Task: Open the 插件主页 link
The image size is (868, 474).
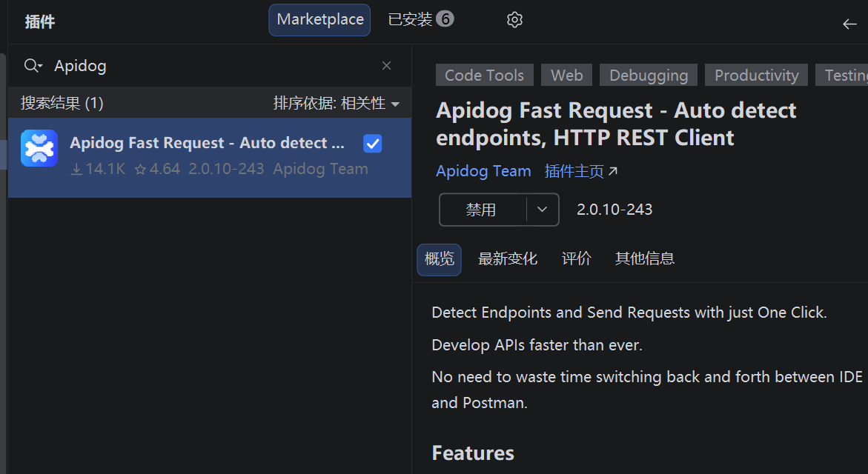Action: 580,172
